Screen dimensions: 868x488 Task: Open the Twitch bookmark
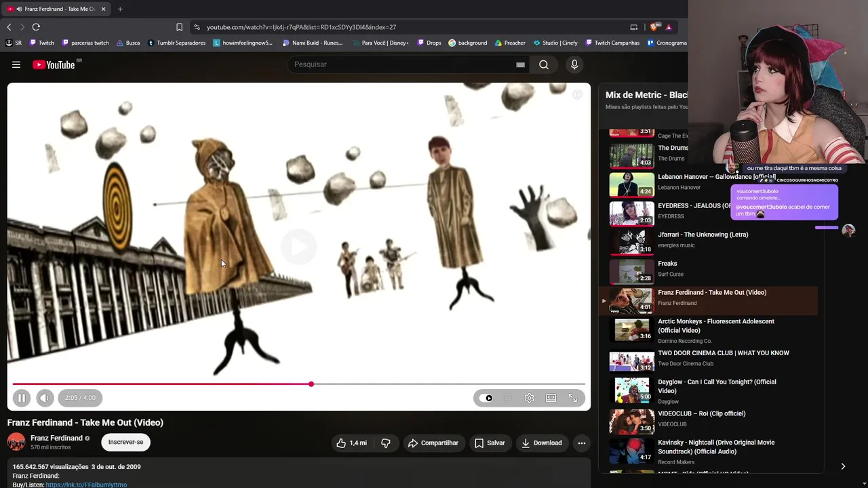(x=41, y=43)
